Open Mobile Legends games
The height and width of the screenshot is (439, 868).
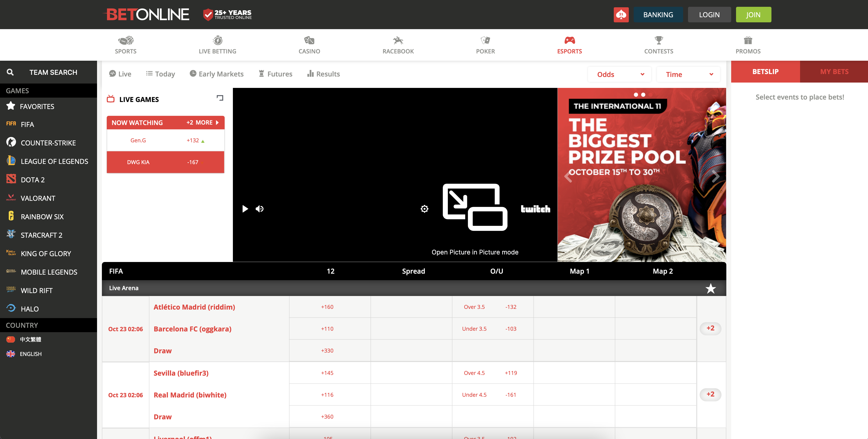tap(49, 272)
